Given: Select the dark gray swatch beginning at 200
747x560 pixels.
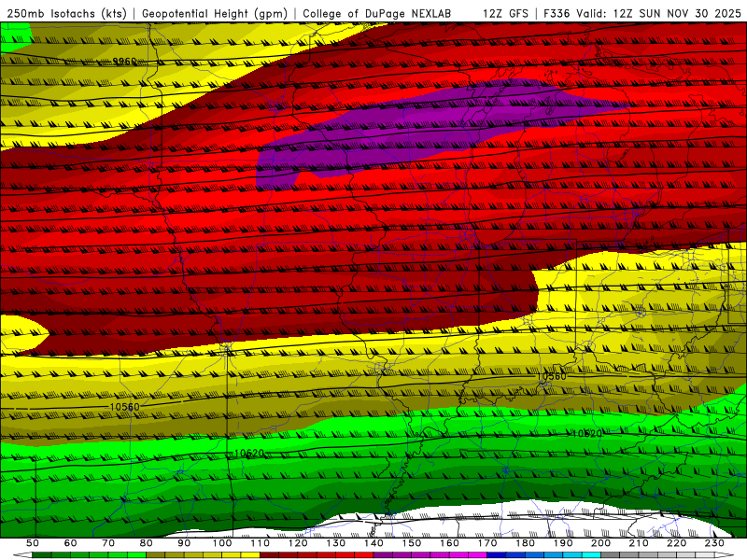Looking at the screenshot, I should [611, 555].
